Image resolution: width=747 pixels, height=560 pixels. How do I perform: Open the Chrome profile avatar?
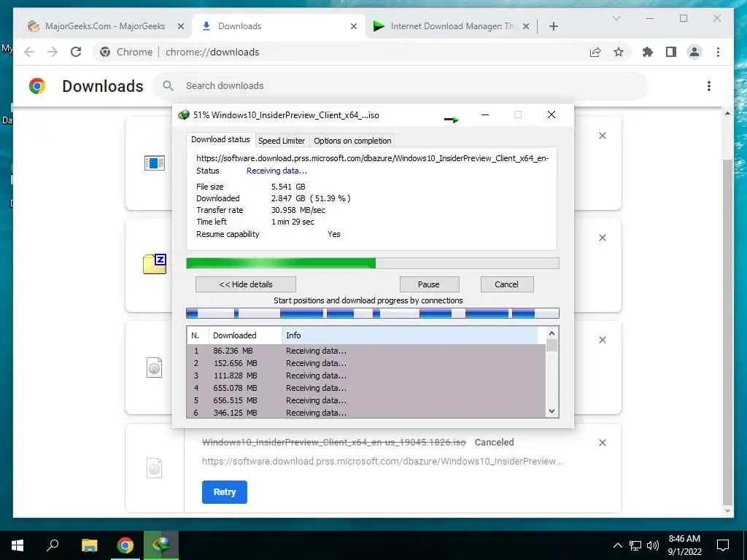(694, 52)
